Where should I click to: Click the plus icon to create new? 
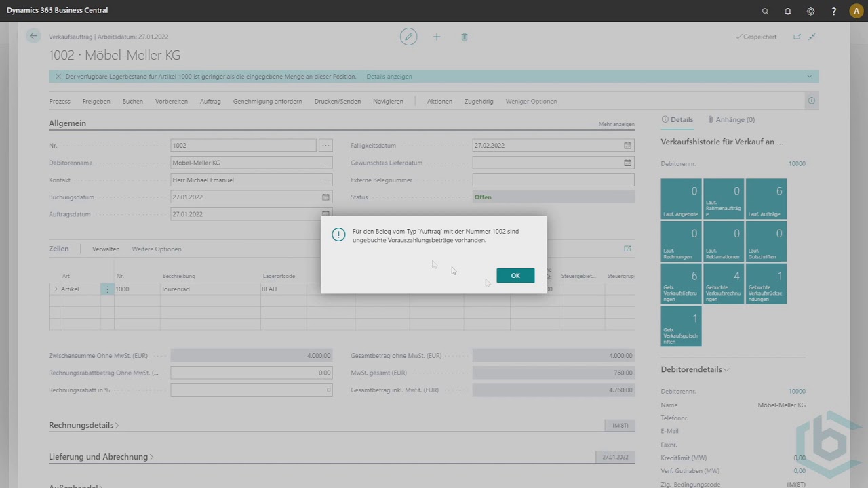pos(437,37)
